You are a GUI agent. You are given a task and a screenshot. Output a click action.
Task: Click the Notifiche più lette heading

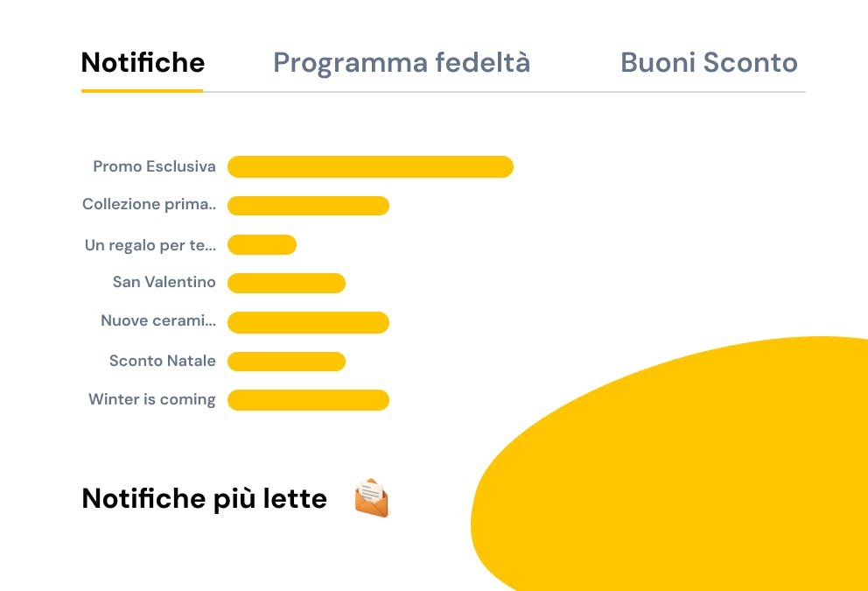click(x=204, y=498)
